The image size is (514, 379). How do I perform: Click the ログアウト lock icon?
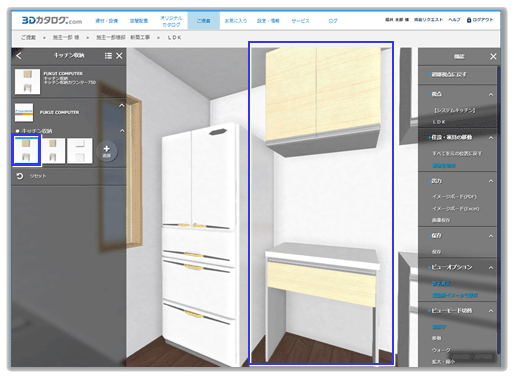tap(469, 20)
